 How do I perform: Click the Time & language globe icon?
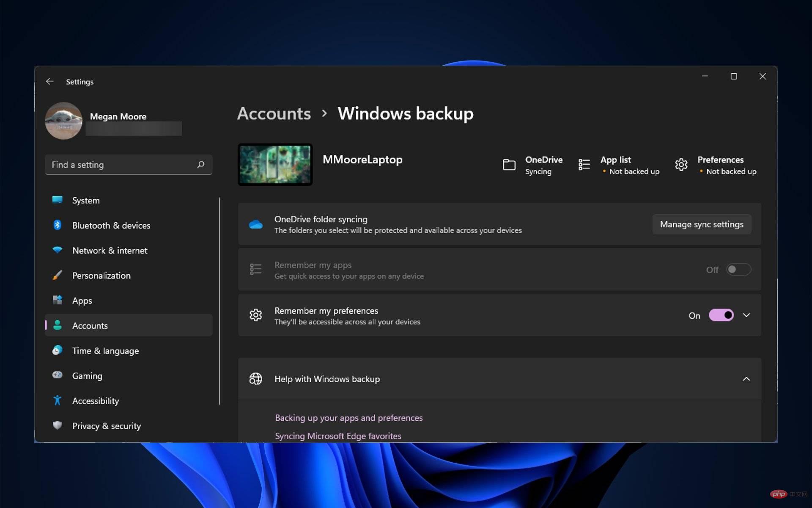click(x=58, y=350)
